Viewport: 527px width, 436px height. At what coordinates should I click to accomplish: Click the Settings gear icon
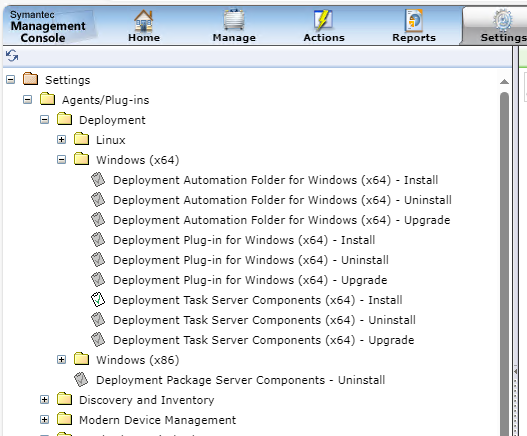[x=503, y=20]
